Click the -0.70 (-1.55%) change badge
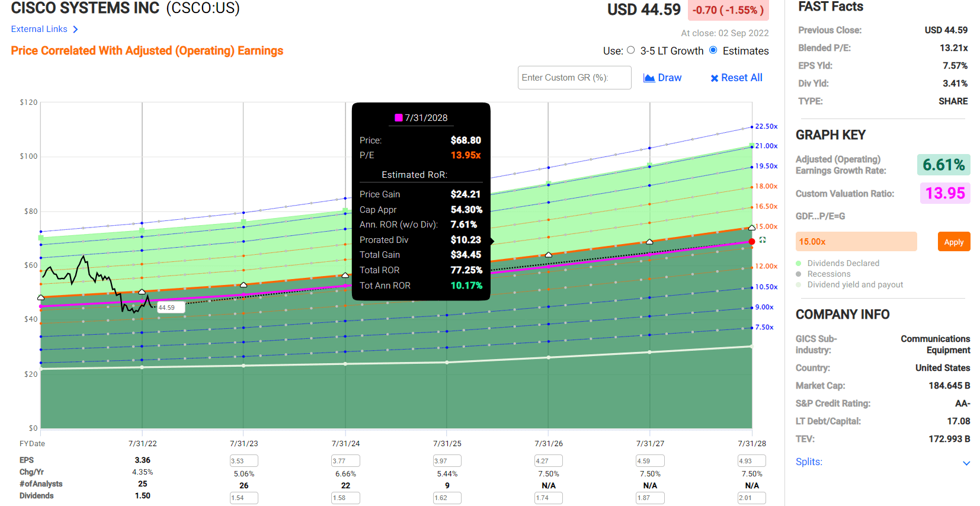980x506 pixels. click(728, 10)
